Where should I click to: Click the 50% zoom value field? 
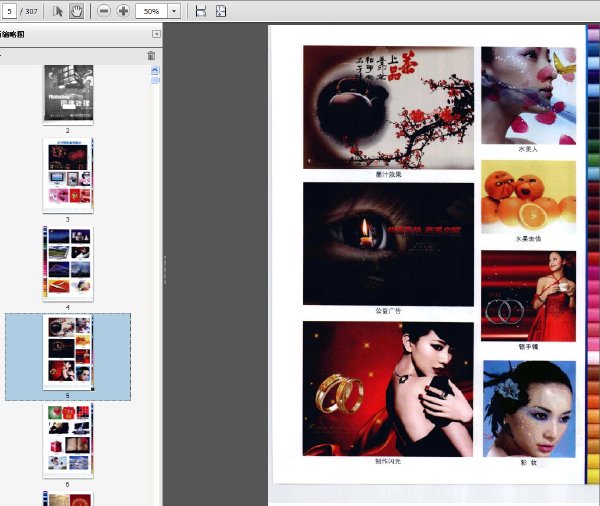click(x=152, y=11)
